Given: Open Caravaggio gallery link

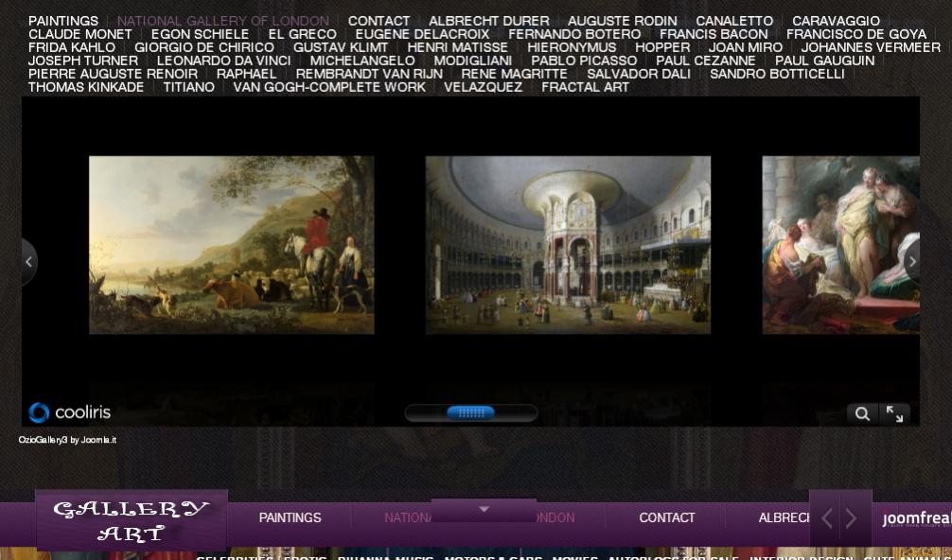Looking at the screenshot, I should pos(836,21).
